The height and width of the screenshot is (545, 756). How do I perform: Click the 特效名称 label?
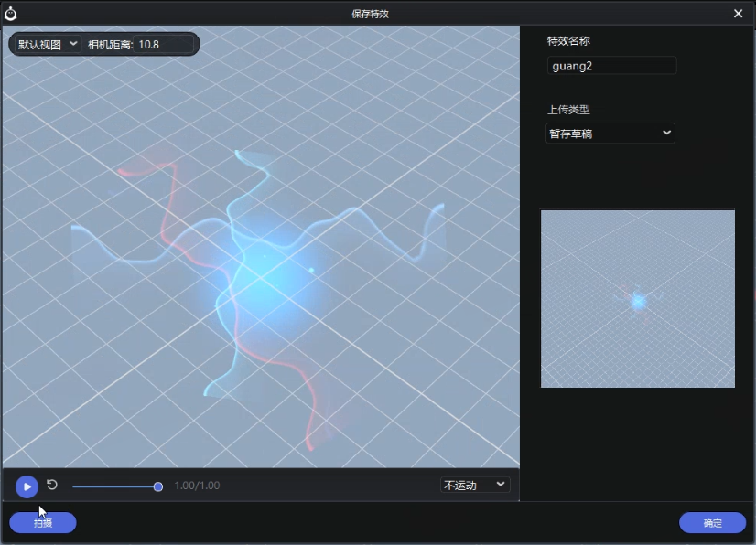tap(569, 41)
